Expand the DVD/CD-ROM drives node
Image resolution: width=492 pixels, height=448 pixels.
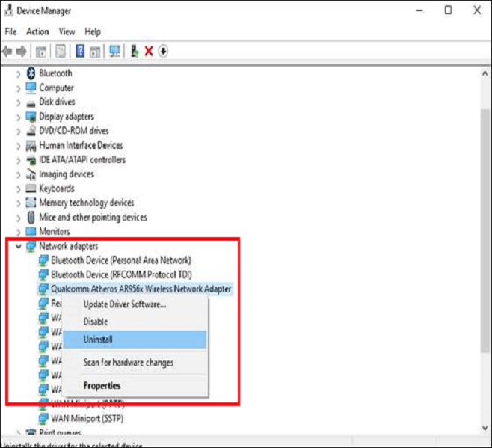(18, 132)
